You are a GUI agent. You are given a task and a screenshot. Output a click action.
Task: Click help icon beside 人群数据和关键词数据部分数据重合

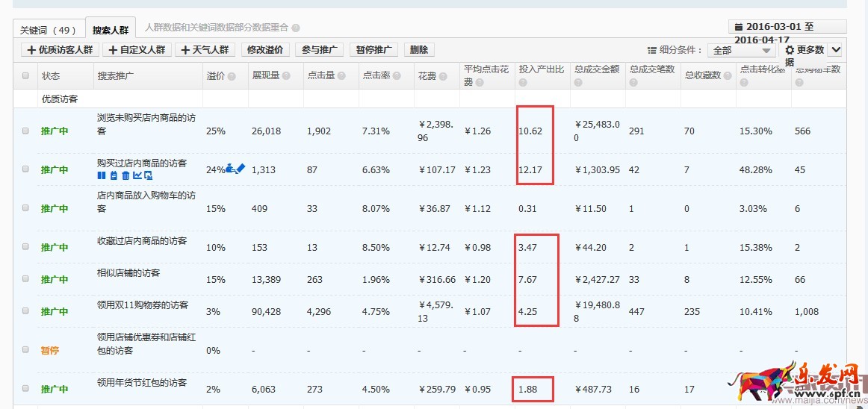[x=296, y=28]
